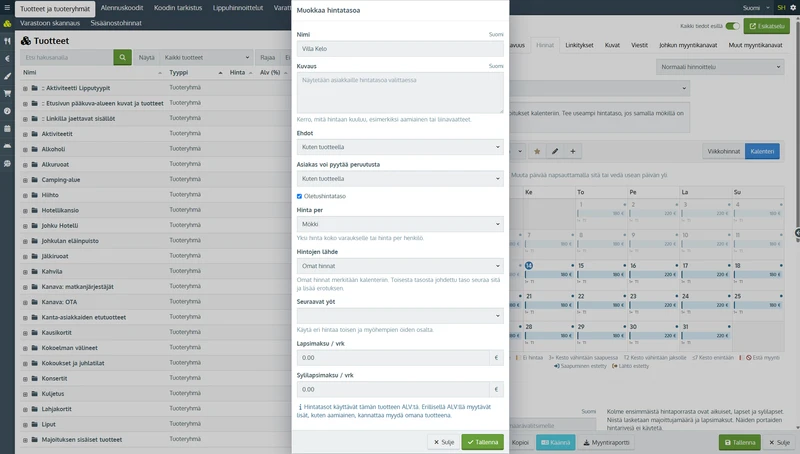
Task: Switch to Kalenteri view
Action: (x=762, y=152)
